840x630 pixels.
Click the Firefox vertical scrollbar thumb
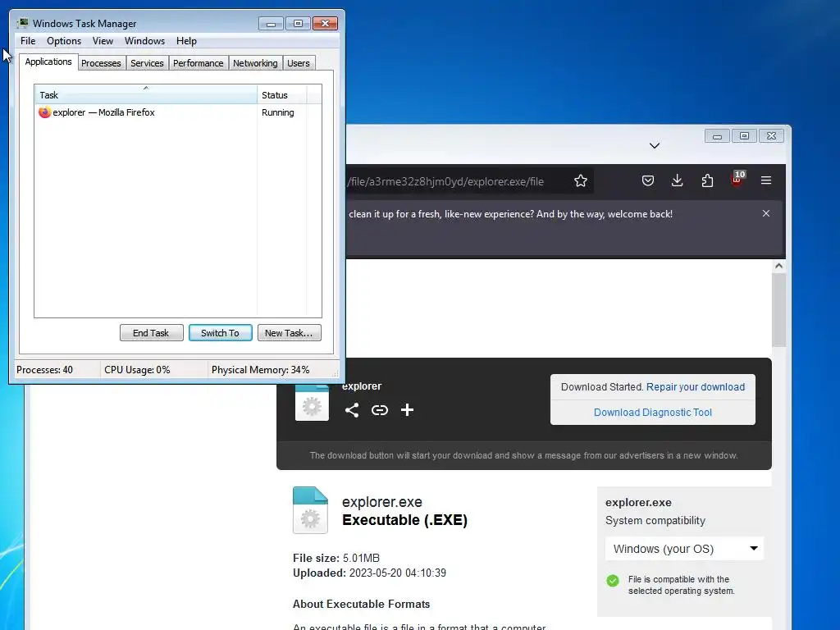pos(778,310)
